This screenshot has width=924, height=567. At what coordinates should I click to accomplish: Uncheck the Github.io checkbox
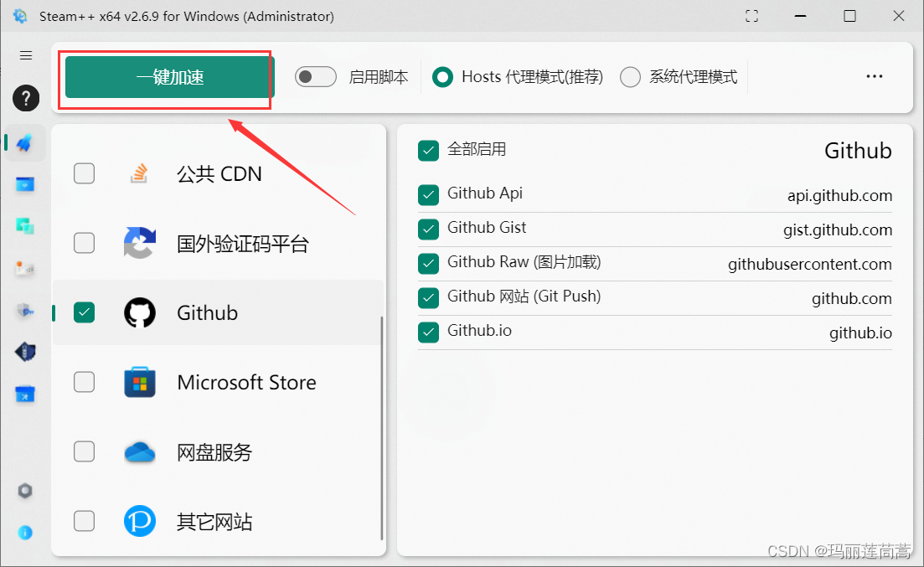coord(428,332)
